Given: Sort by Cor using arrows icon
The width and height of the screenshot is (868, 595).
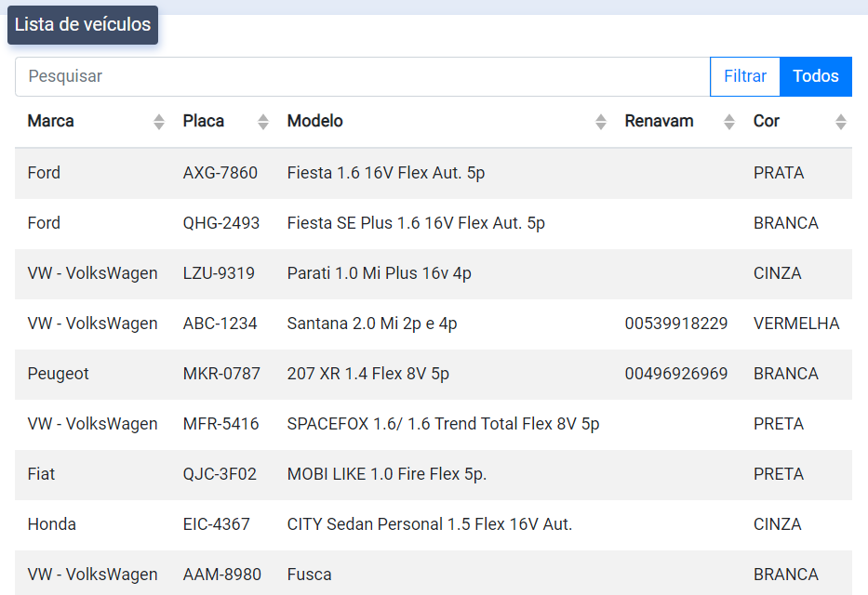Looking at the screenshot, I should 841,122.
